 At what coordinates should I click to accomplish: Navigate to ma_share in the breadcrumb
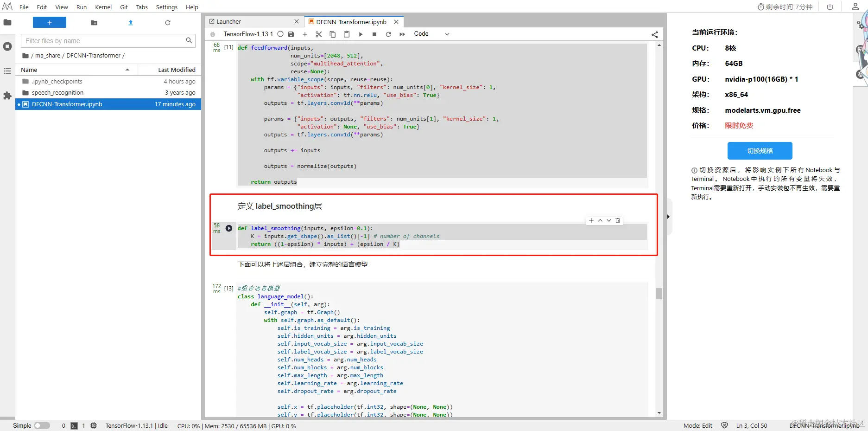(48, 56)
